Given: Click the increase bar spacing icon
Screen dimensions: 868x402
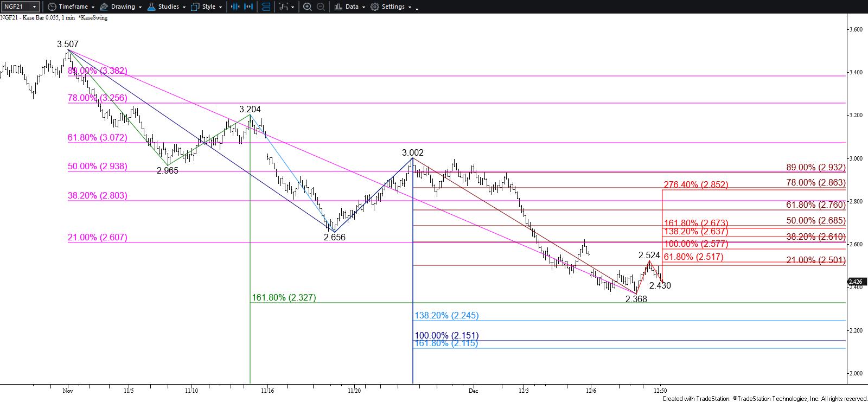Looking at the screenshot, I should pyautogui.click(x=249, y=7).
